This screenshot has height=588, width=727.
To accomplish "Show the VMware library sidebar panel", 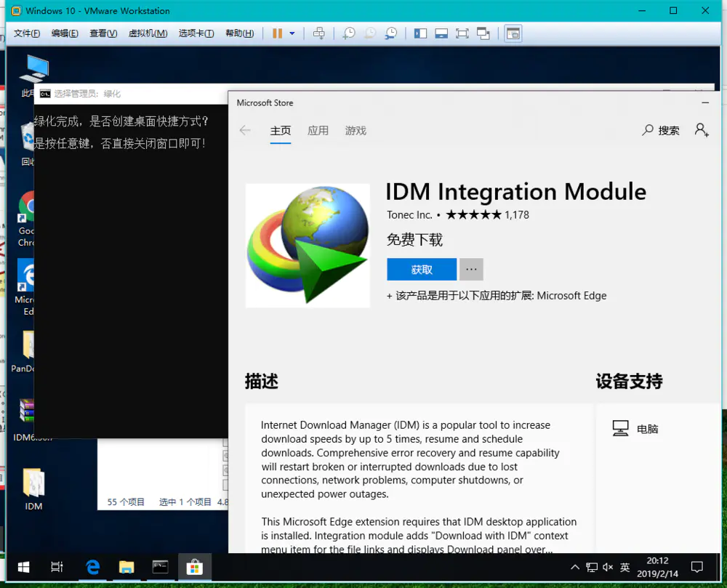I will click(420, 33).
